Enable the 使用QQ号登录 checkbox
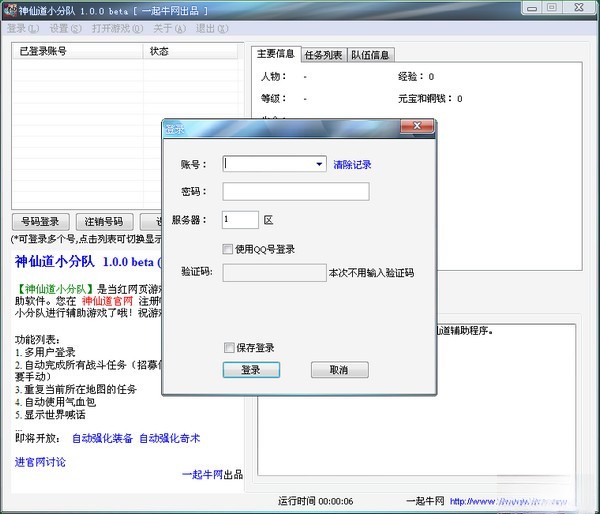This screenshot has height=514, width=600. click(228, 249)
